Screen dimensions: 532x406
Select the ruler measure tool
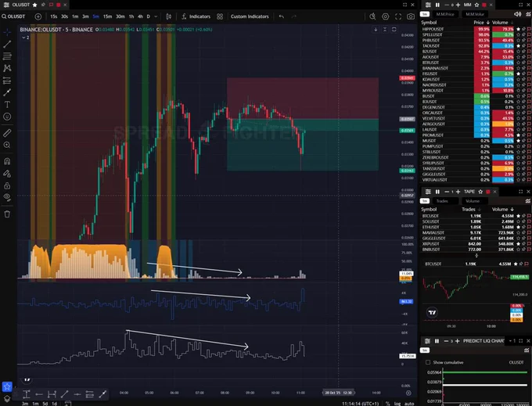click(7, 133)
